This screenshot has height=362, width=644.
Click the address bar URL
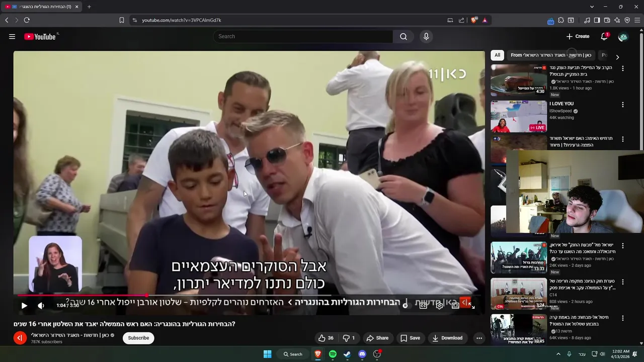[x=182, y=20]
